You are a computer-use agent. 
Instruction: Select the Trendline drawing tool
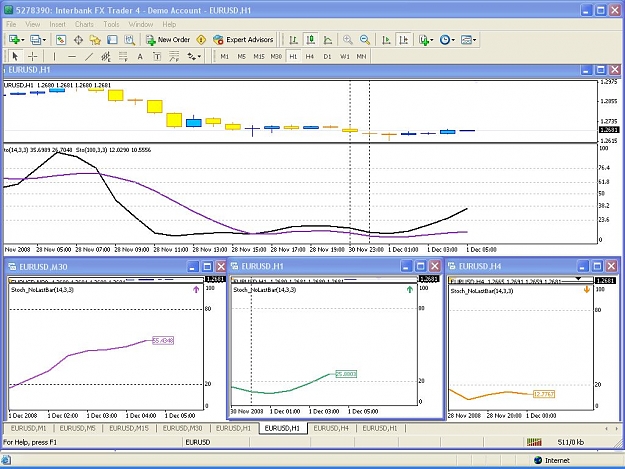pyautogui.click(x=89, y=57)
